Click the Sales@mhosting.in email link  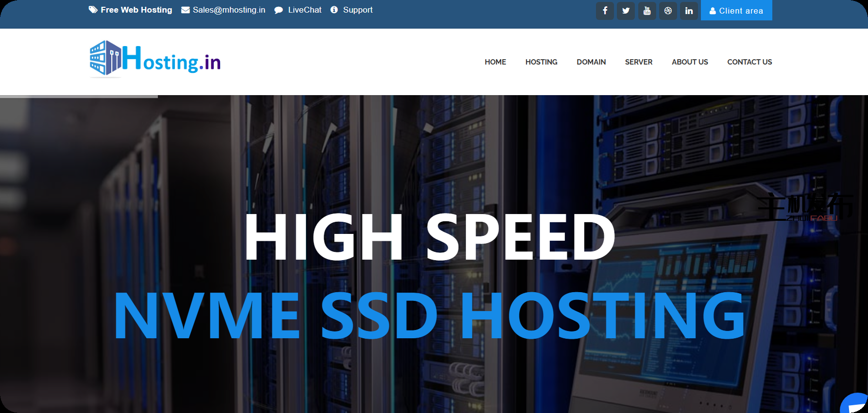pos(229,10)
